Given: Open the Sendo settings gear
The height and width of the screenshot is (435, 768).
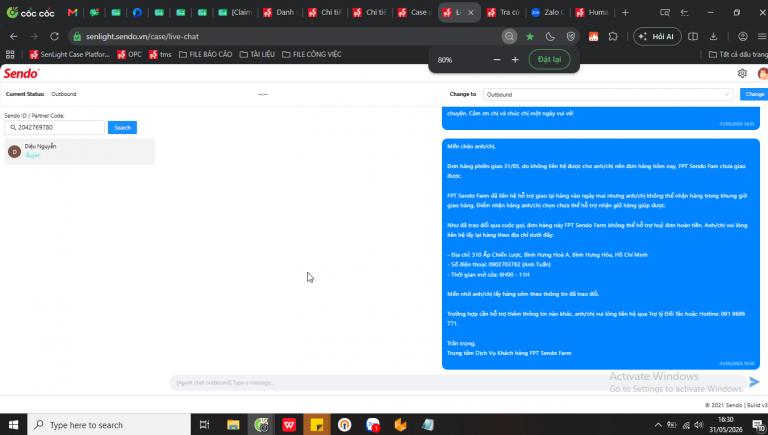Looking at the screenshot, I should [742, 73].
